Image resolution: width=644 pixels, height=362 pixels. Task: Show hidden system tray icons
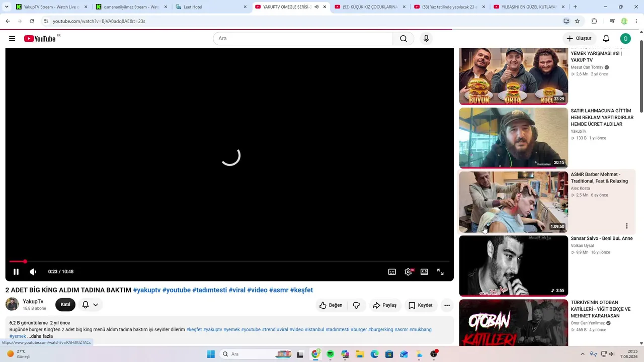tap(583, 354)
